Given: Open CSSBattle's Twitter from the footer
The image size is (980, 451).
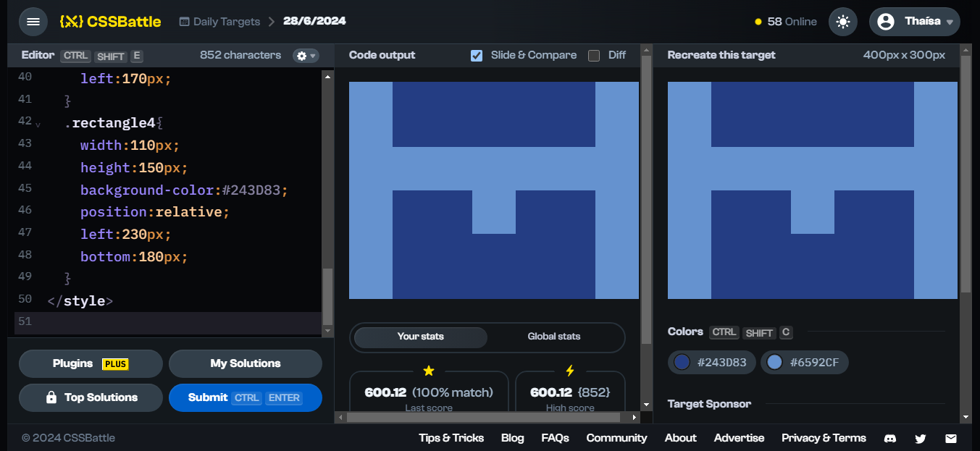Looking at the screenshot, I should (x=920, y=438).
